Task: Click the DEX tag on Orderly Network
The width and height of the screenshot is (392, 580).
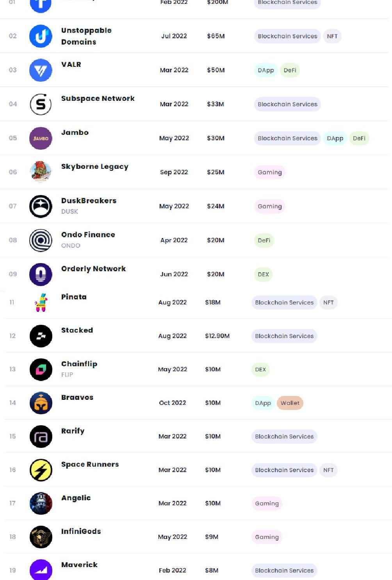Action: click(263, 274)
